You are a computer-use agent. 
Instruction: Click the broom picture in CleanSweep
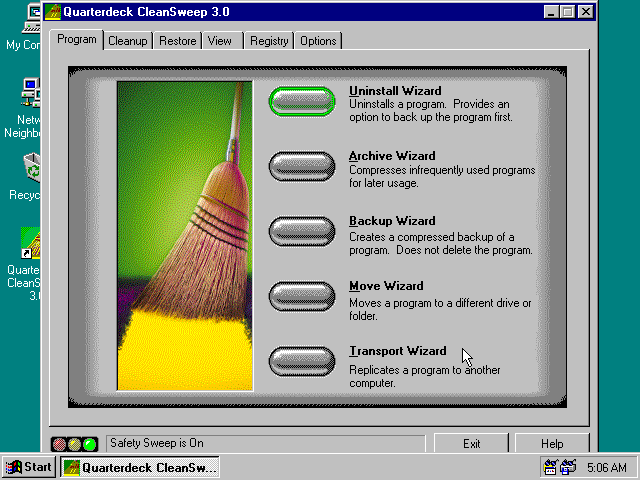pyautogui.click(x=184, y=236)
